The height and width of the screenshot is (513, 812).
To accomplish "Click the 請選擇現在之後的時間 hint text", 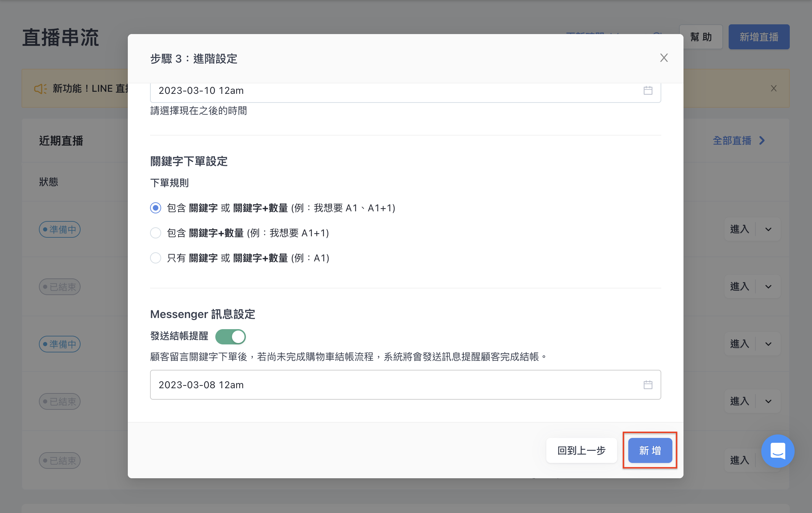I will tap(199, 111).
